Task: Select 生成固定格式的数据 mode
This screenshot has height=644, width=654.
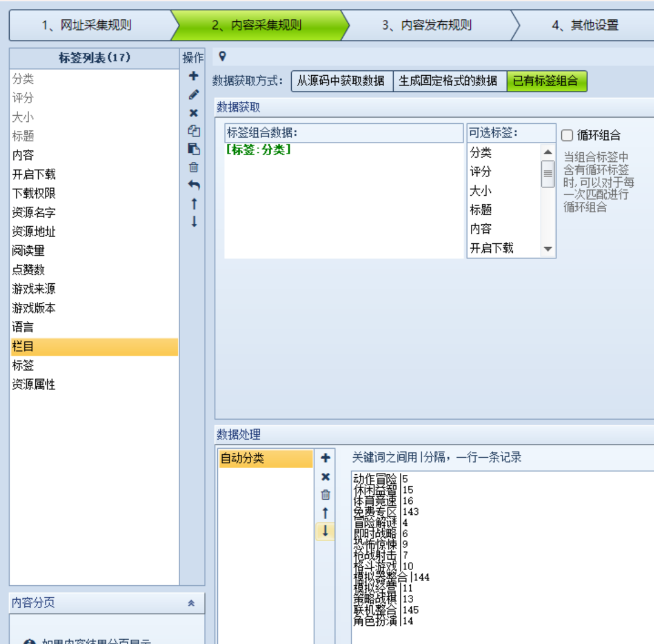Action: point(450,81)
